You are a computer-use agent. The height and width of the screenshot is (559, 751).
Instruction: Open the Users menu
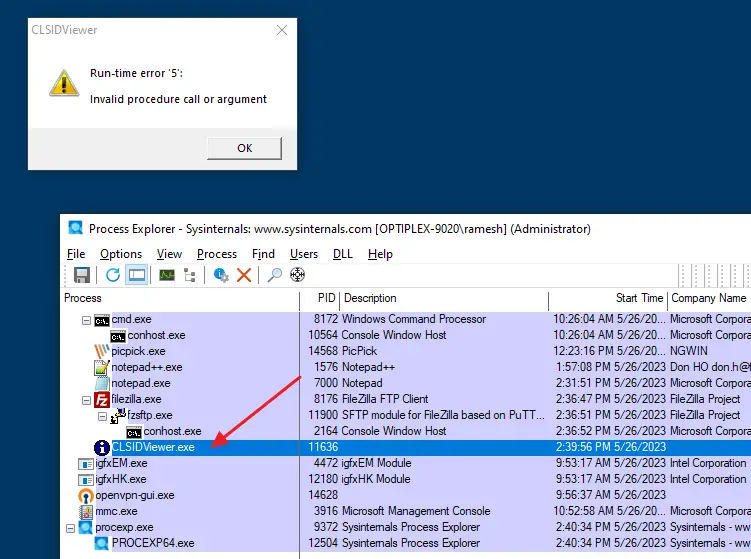tap(304, 254)
